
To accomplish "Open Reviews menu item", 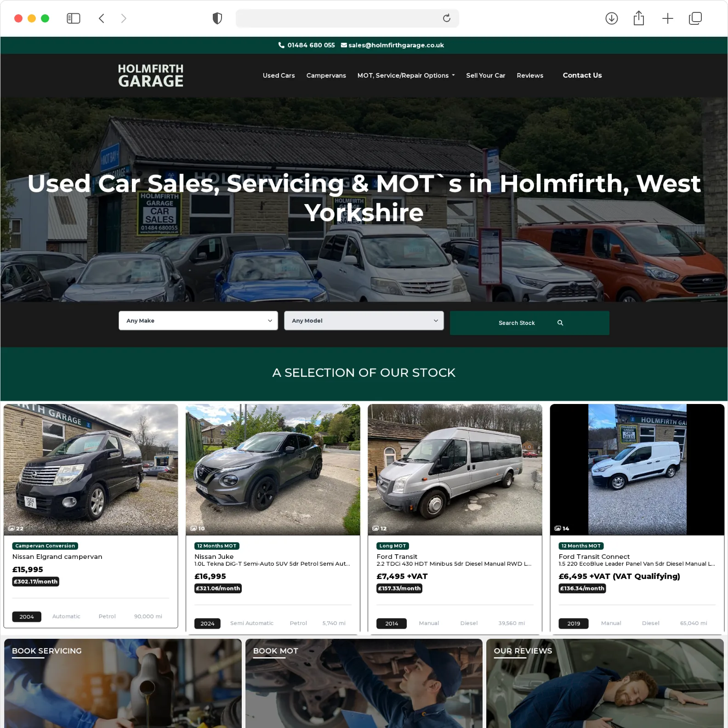I will 529,75.
